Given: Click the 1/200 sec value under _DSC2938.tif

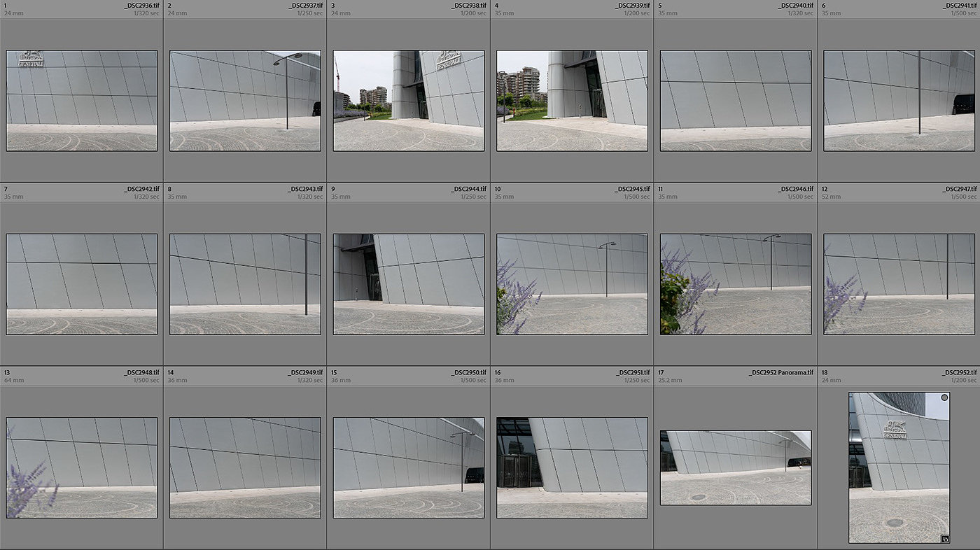Looking at the screenshot, I should point(474,13).
